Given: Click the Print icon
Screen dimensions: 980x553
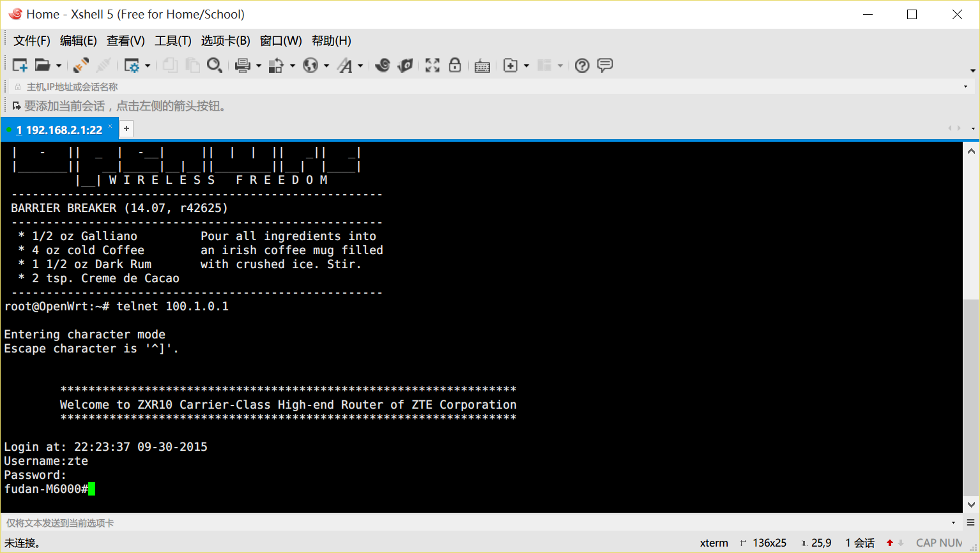Looking at the screenshot, I should pos(243,65).
